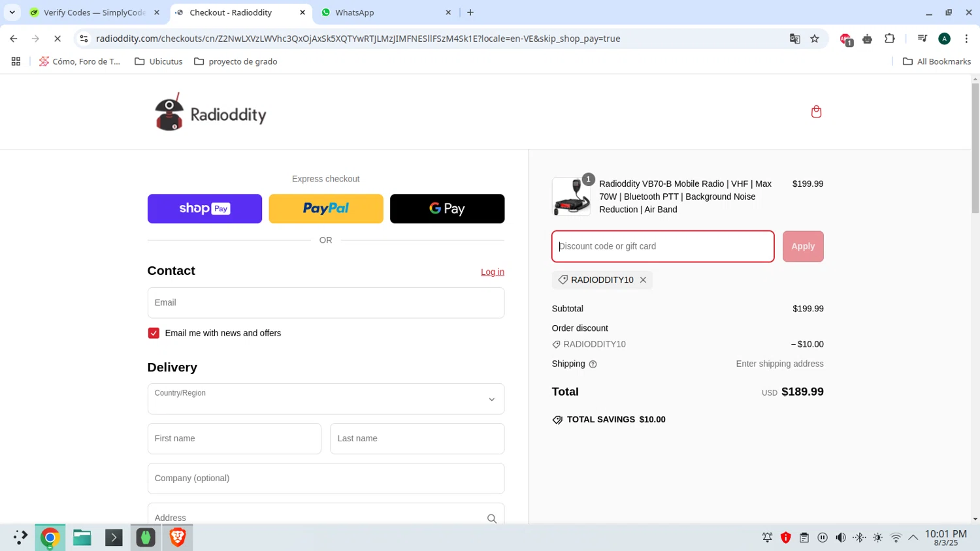The height and width of the screenshot is (551, 980).
Task: Open the All Bookmarks folder
Action: point(936,61)
